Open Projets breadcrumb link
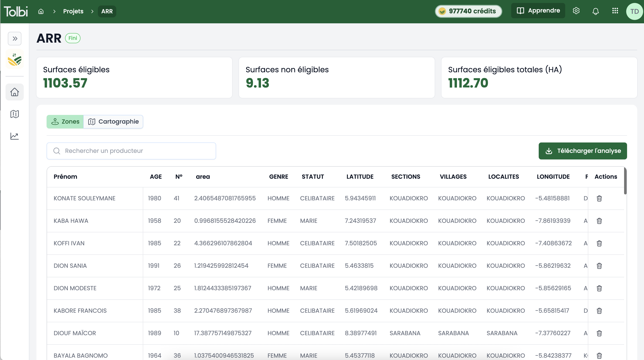Viewport: 644px width, 360px height. coord(73,11)
